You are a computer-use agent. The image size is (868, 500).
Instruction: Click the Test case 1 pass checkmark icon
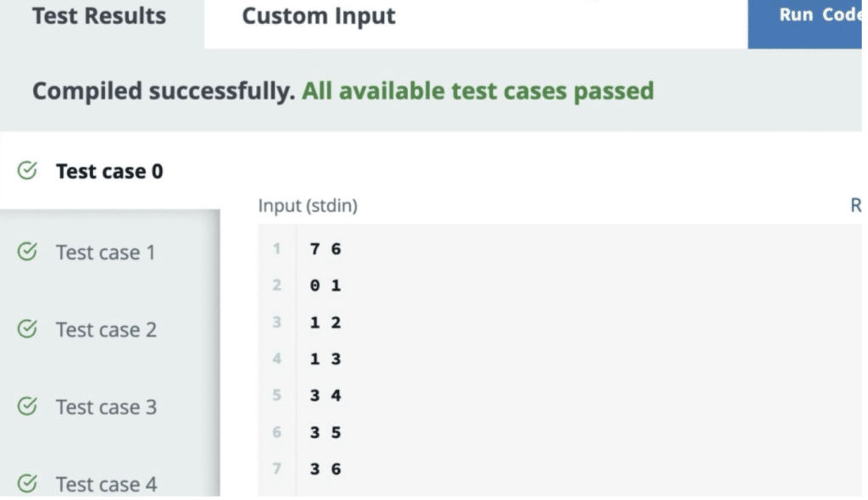tap(27, 252)
